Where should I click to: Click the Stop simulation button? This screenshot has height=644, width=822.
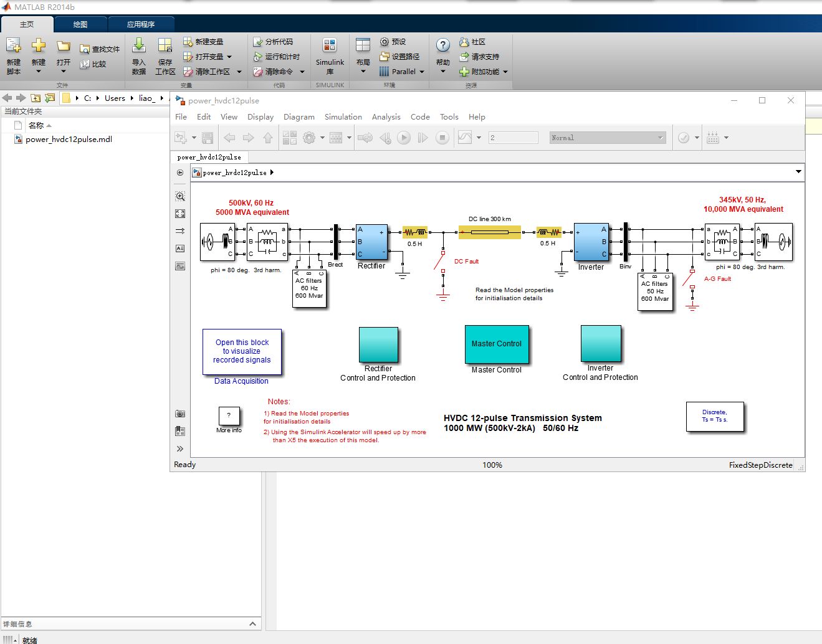(x=442, y=138)
